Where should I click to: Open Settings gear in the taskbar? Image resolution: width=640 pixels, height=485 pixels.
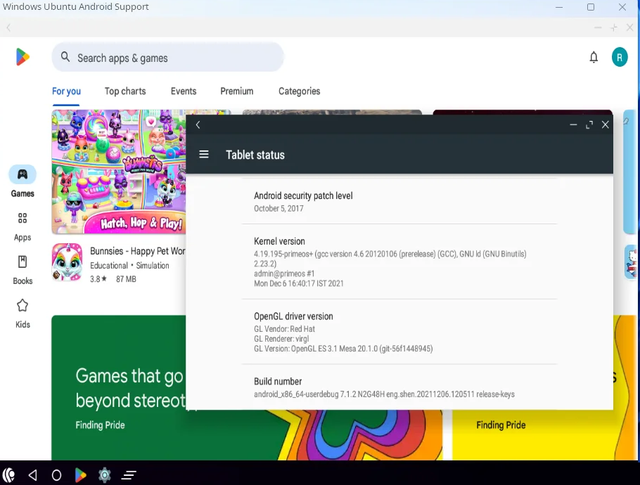pos(104,475)
